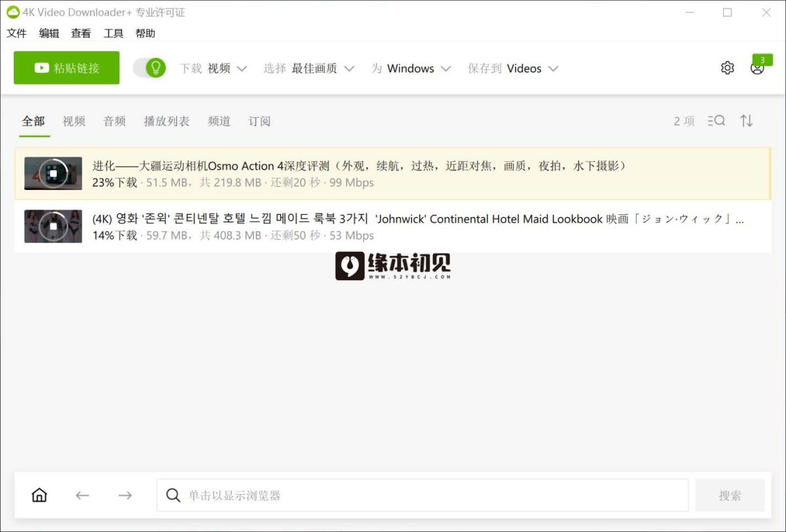786x532 pixels.
Task: Switch to the 视频 tab
Action: click(74, 121)
